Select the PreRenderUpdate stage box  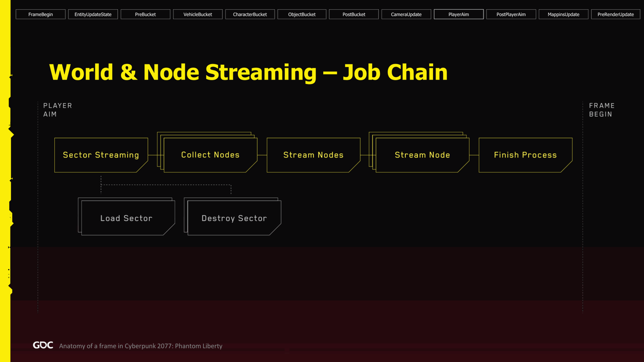[x=616, y=14]
